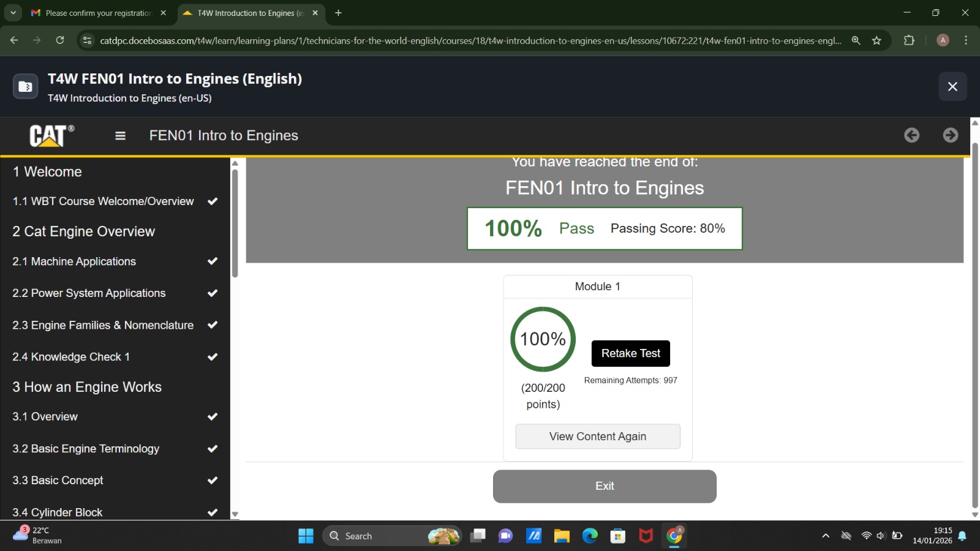View site information icon in address bar
980x551 pixels.
coord(87,40)
